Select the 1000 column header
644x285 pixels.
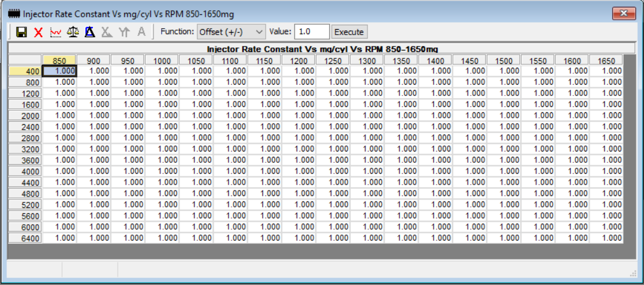coord(161,60)
